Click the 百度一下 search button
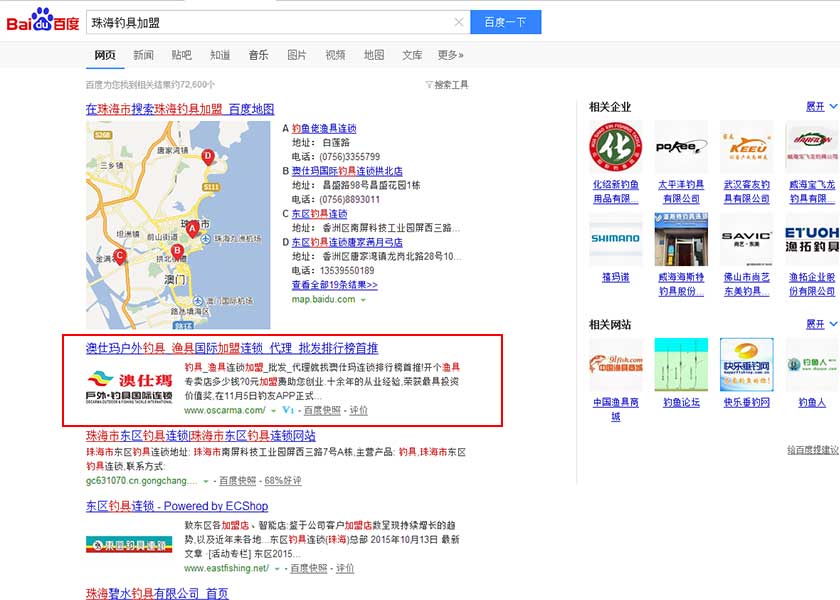The image size is (840, 600). click(505, 22)
